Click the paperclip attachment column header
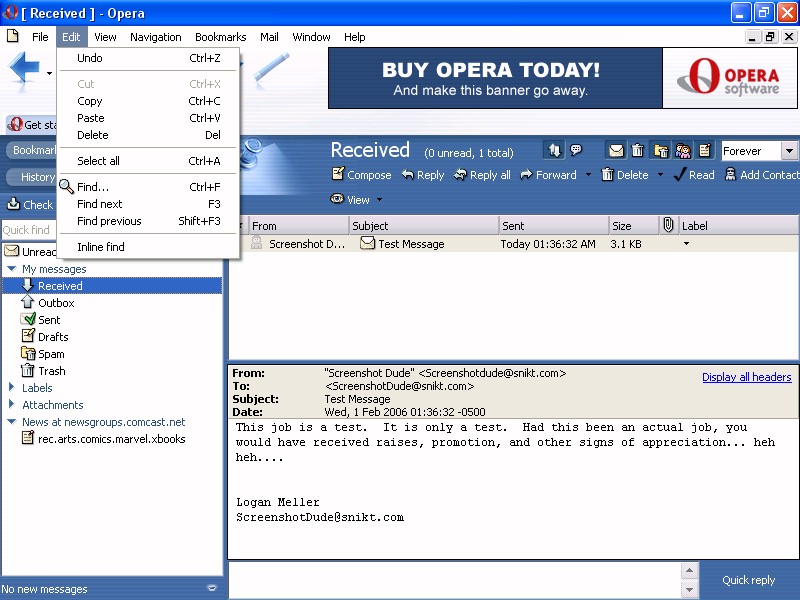 click(668, 225)
